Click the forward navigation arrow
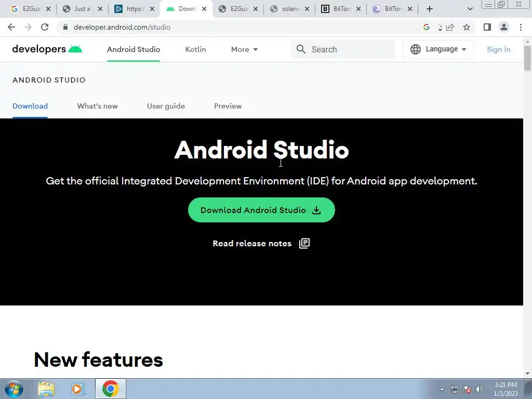 [28, 27]
